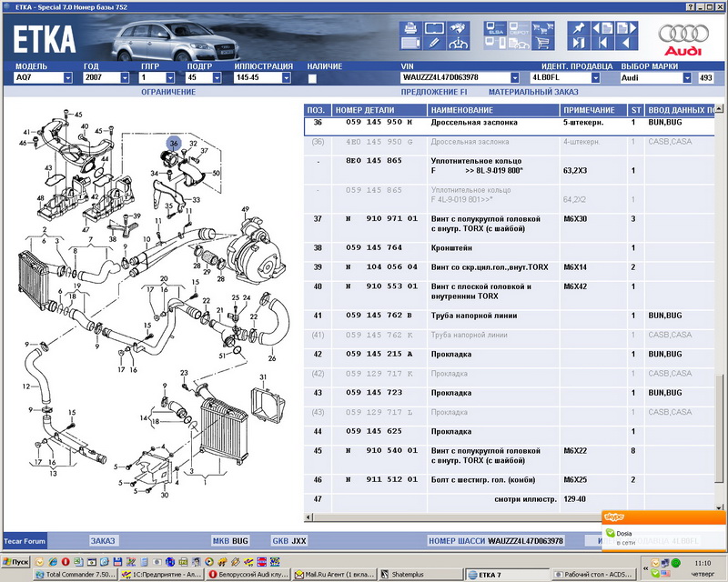Click the ПРИМЕЧАНИЕ column header
This screenshot has width=728, height=582.
(x=594, y=110)
